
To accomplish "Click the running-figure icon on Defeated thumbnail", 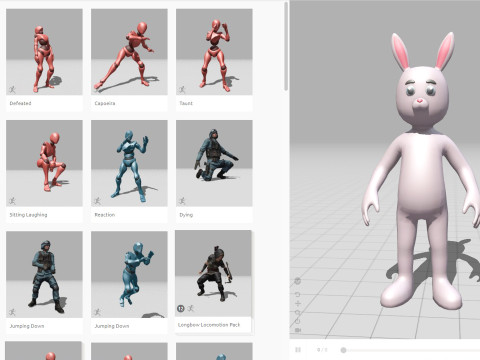I will tap(12, 89).
